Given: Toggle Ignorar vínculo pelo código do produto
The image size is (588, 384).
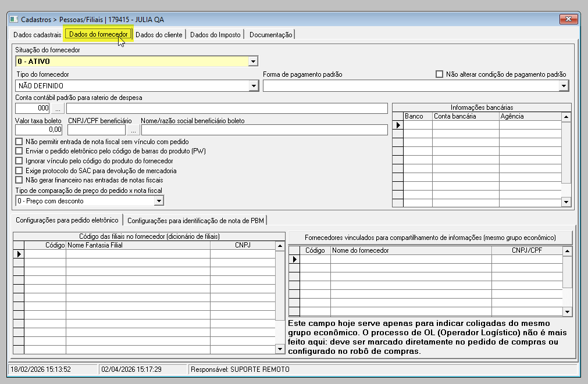Looking at the screenshot, I should tap(19, 161).
